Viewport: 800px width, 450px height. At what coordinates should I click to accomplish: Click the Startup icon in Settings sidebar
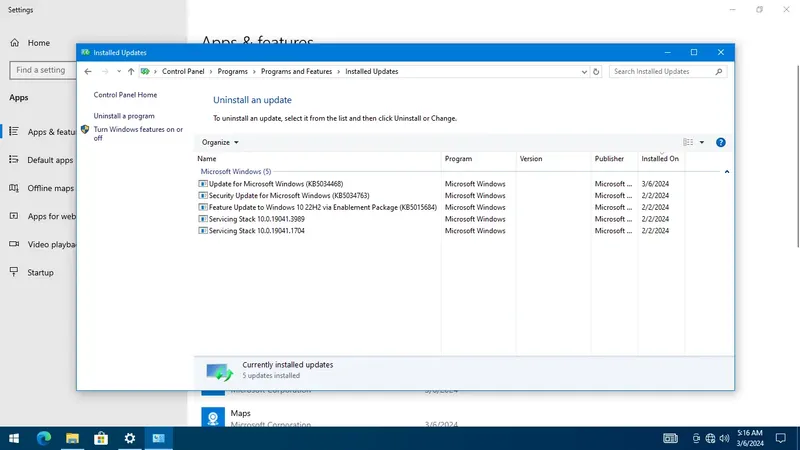tap(14, 272)
